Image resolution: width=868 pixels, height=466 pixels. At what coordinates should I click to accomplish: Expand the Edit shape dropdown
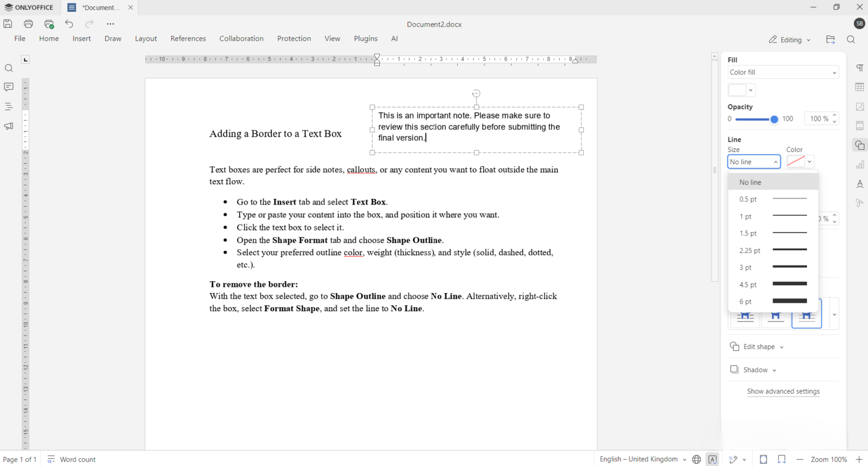757,346
